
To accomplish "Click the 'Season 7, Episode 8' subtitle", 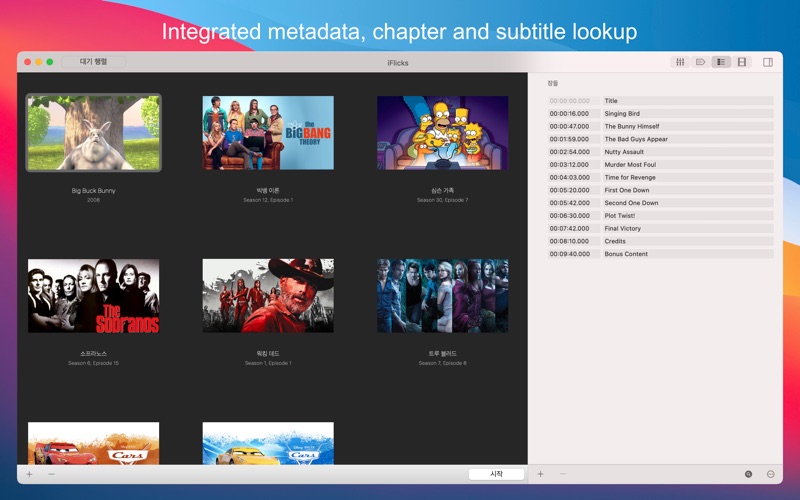I will (442, 363).
